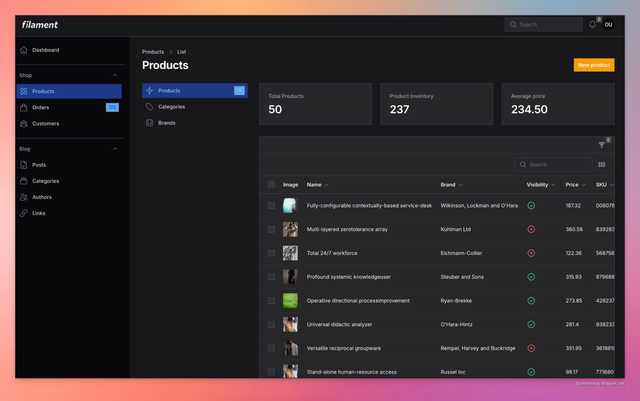Click visibility icon for Total 24/7 workforce

tap(531, 253)
